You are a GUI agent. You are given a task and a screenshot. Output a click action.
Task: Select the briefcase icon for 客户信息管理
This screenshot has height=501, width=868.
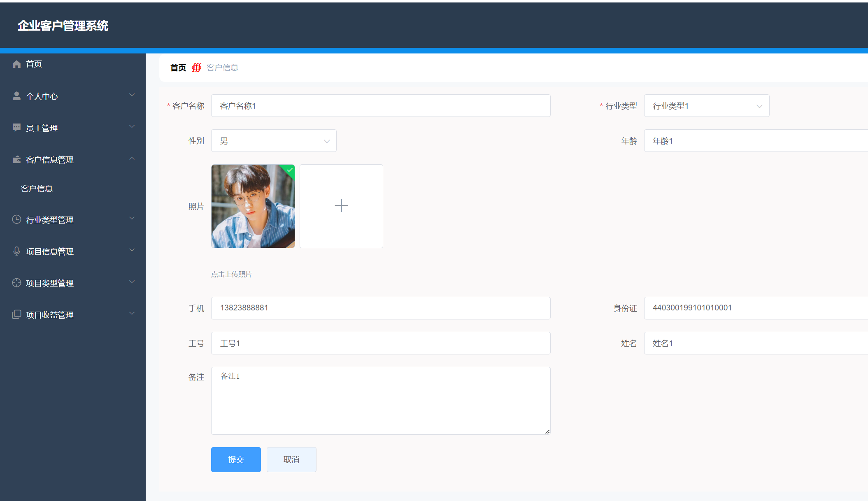[16, 159]
